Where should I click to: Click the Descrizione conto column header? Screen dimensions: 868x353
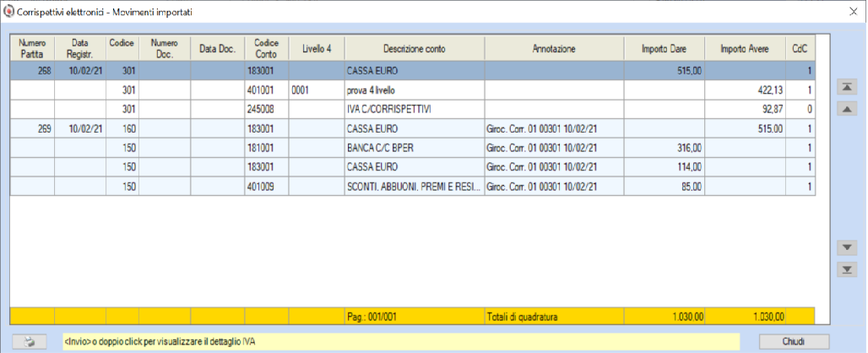414,49
